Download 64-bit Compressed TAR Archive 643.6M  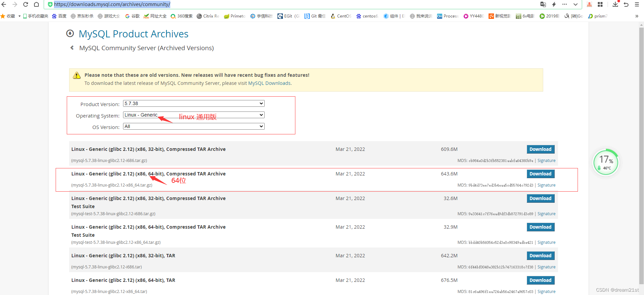pyautogui.click(x=540, y=174)
